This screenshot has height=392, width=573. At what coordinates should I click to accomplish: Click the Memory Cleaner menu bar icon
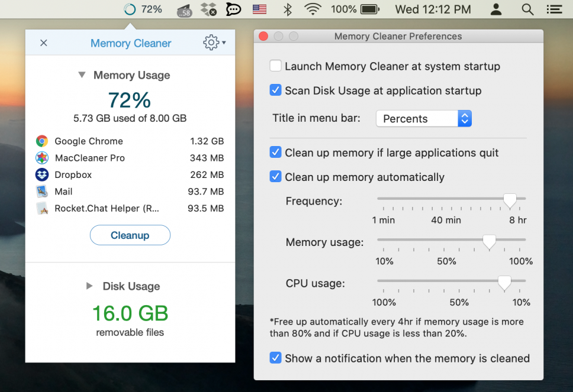(x=130, y=9)
